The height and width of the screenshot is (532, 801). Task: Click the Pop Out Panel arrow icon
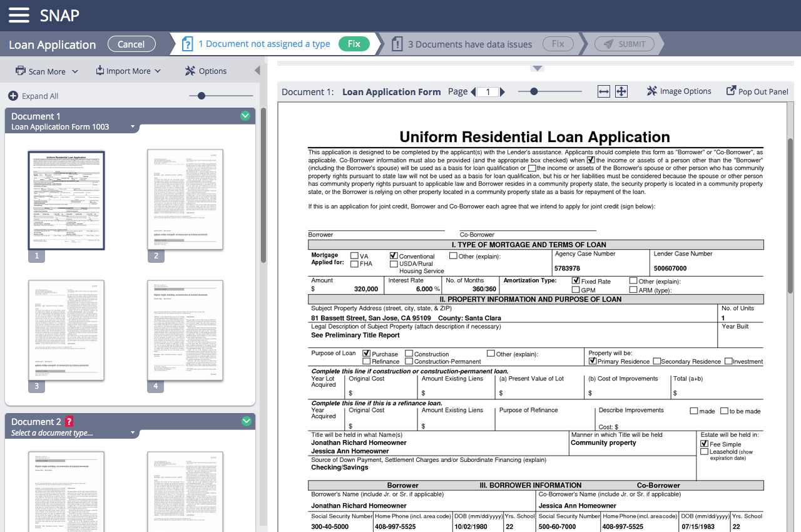coord(731,91)
